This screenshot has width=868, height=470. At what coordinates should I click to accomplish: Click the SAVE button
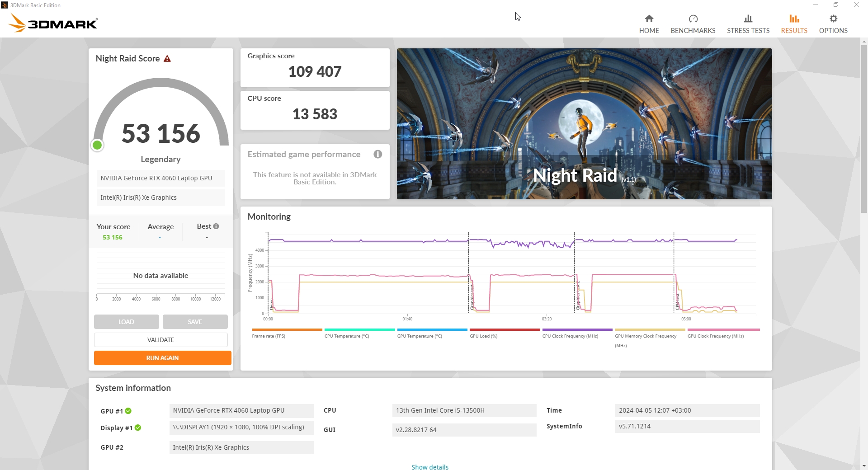point(195,322)
